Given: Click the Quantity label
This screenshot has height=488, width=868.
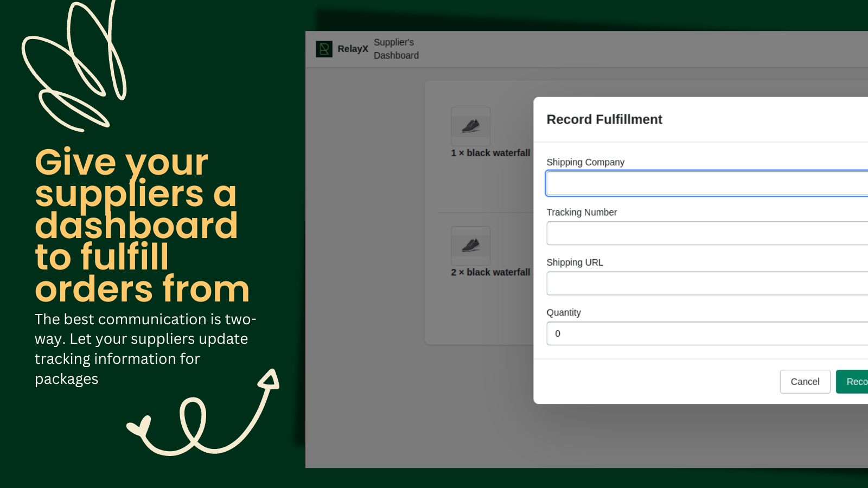Looking at the screenshot, I should [564, 312].
